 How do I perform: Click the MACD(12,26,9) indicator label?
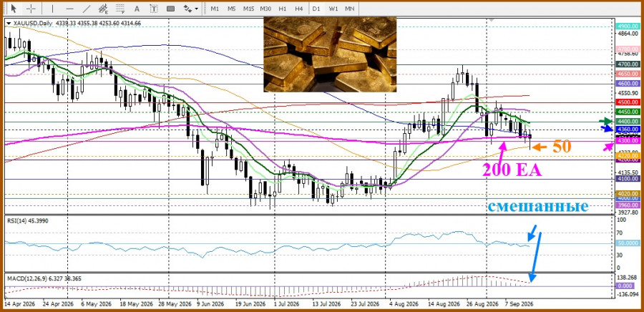click(x=44, y=279)
